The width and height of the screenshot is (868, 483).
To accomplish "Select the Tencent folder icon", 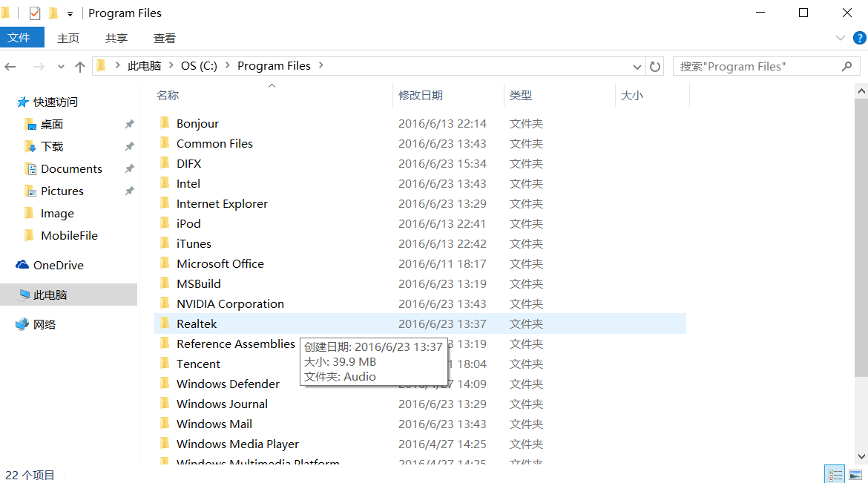I will 165,363.
